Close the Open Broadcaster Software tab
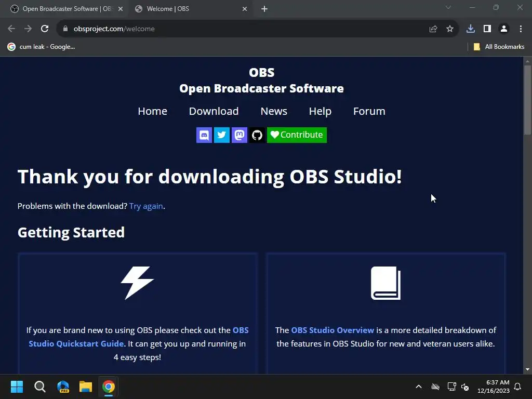The height and width of the screenshot is (399, 532). coord(121,9)
